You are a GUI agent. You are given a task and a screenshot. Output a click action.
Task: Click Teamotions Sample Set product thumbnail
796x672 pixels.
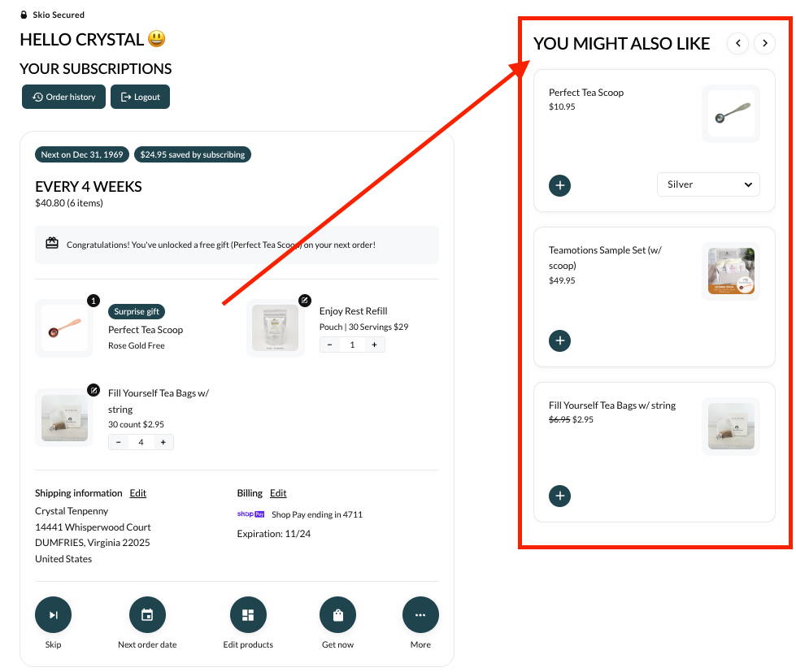tap(730, 271)
